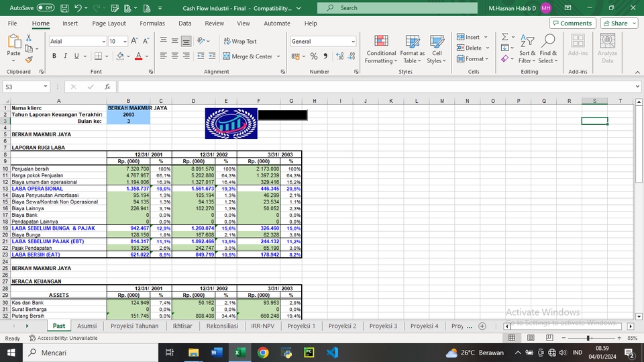Toggle Top Align vertical alignment
The height and width of the screenshot is (362, 644).
coord(164,41)
